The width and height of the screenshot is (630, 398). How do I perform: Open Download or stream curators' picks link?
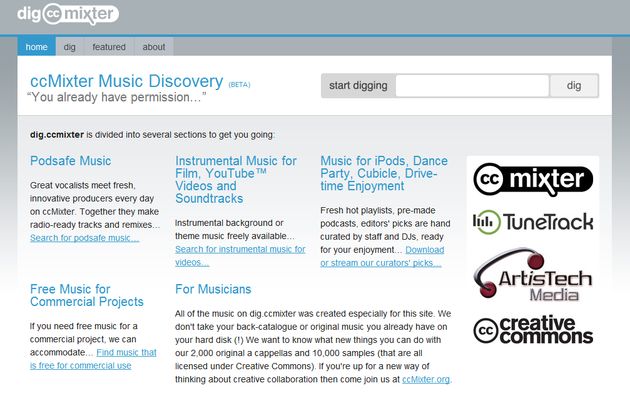coord(382,256)
